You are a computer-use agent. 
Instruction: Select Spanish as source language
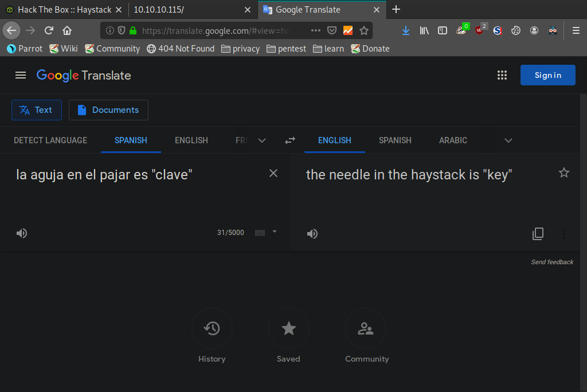(131, 140)
